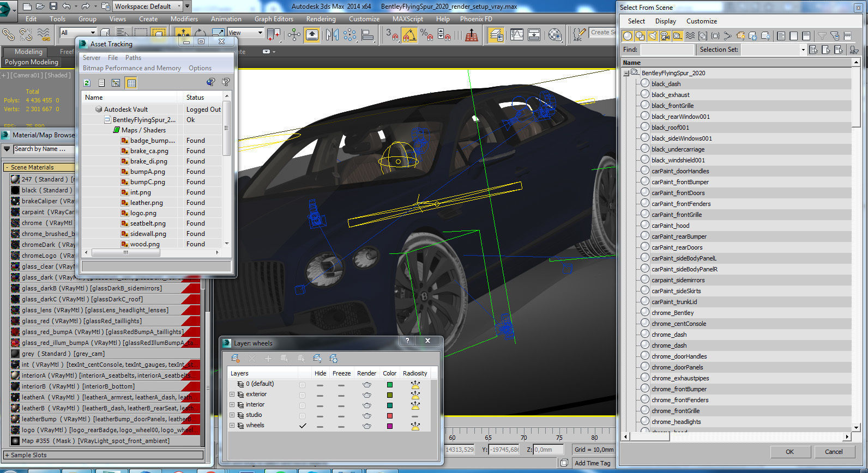Toggle Hide for the interior layer

point(320,405)
